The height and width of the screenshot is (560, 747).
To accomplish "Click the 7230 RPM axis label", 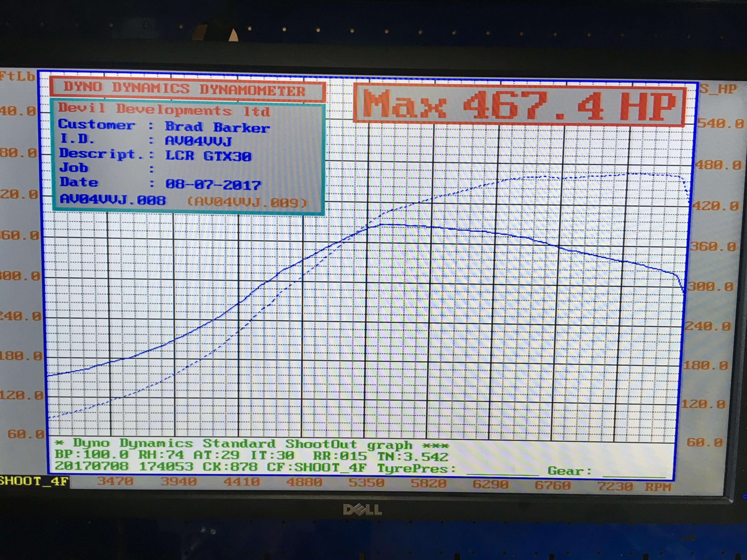I will pos(615,487).
